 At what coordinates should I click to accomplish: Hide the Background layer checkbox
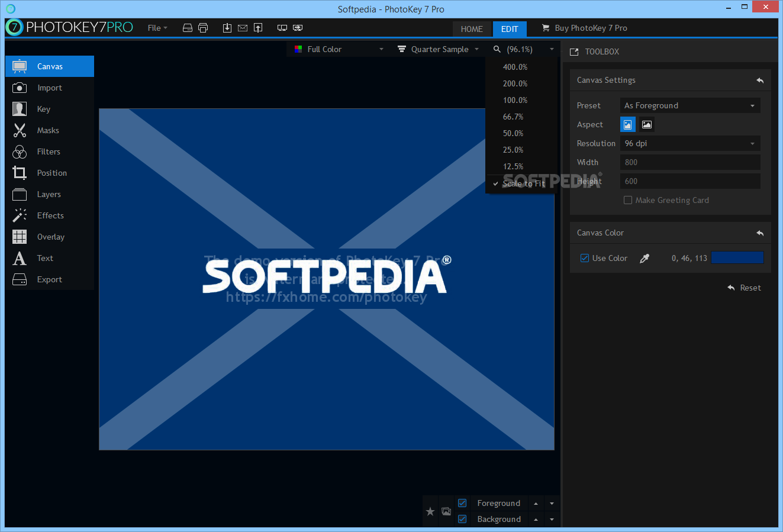[462, 519]
